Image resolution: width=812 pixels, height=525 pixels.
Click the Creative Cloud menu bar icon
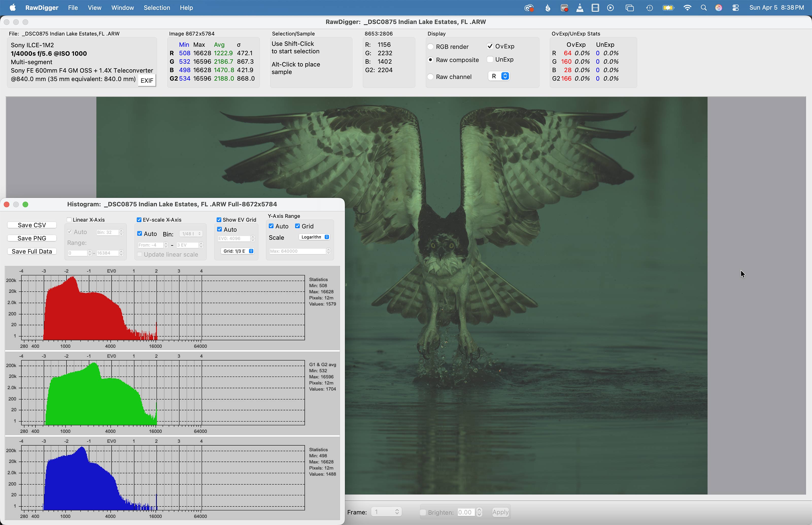click(x=529, y=8)
